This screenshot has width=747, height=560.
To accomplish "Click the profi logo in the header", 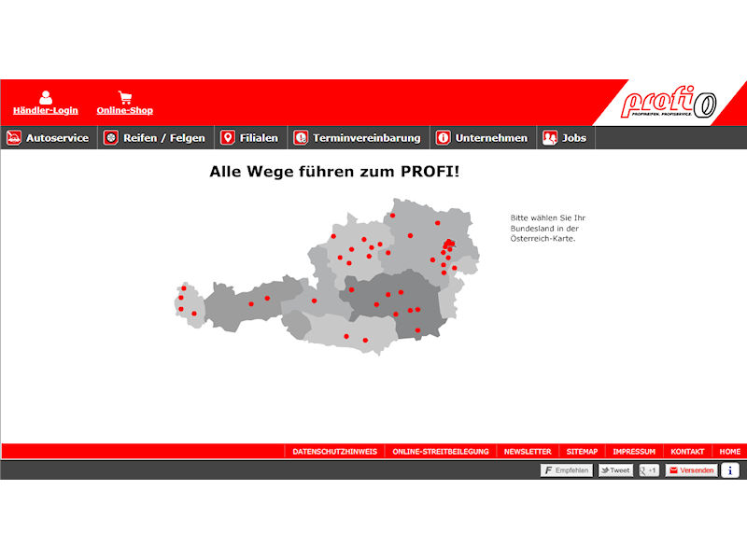I will [669, 103].
